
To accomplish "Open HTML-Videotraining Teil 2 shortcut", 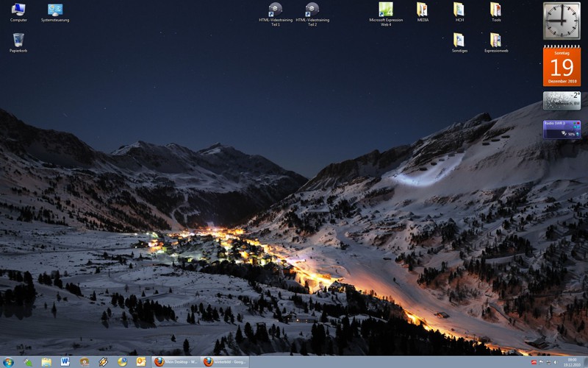I will coord(312,10).
